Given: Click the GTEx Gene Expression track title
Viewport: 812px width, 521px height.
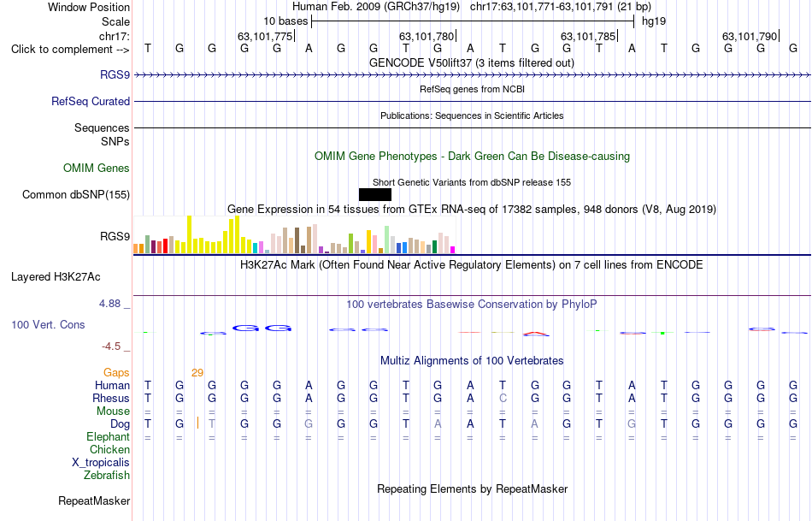Looking at the screenshot, I should point(472,210).
